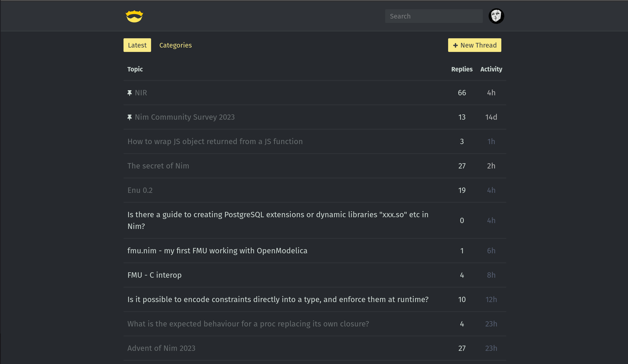Open thread about wrapping JS object
628x364 pixels.
pyautogui.click(x=215, y=141)
